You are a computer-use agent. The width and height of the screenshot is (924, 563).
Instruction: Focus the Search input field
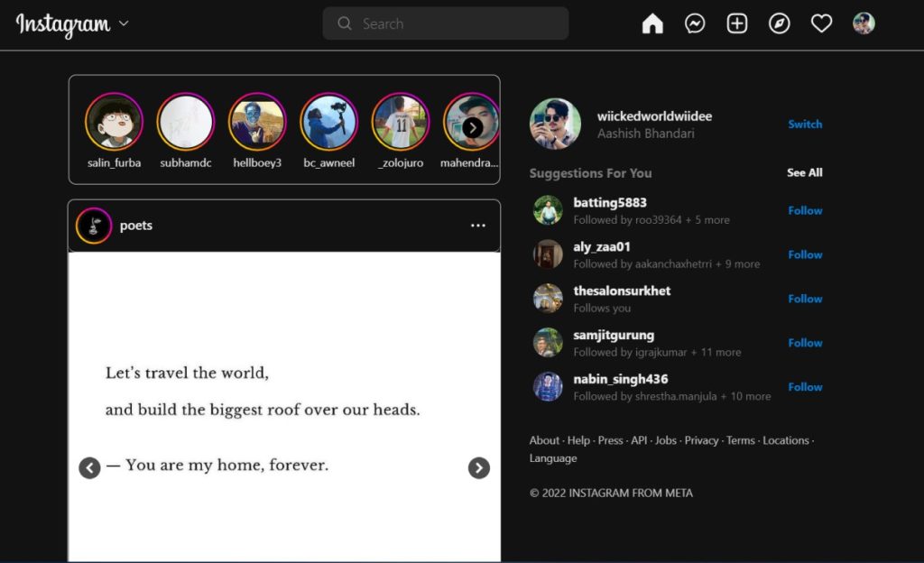point(446,23)
